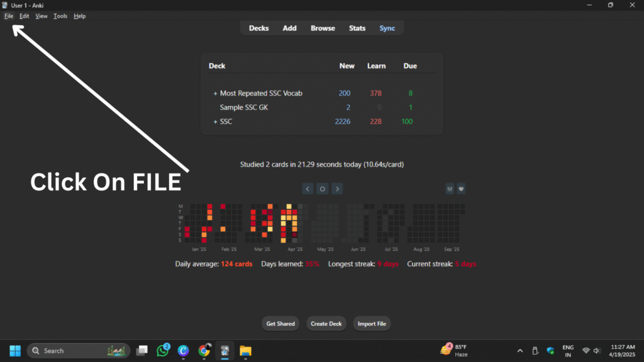
Task: Click the heatmap heart support icon
Action: [461, 189]
